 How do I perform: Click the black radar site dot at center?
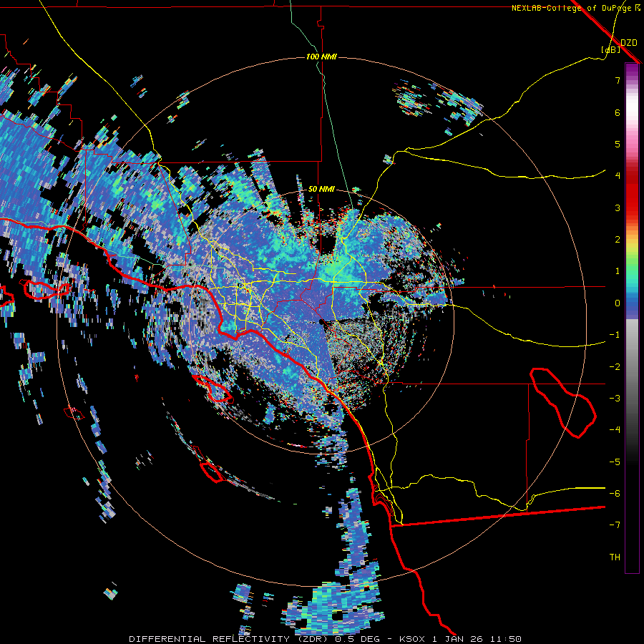[321, 322]
